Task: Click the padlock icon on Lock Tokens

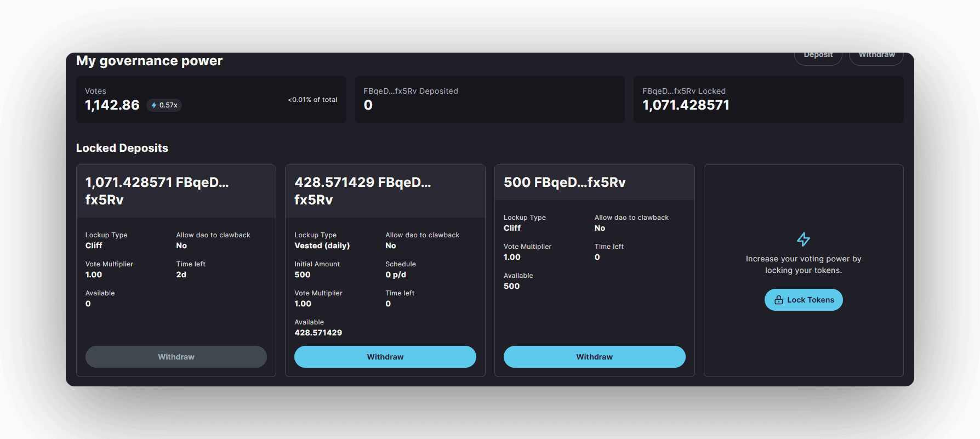Action: pyautogui.click(x=778, y=300)
